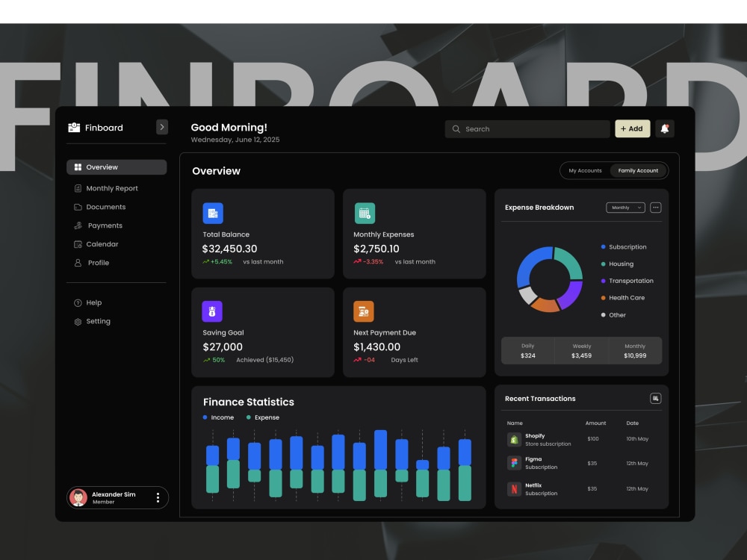Click the Shopify app icon
Image resolution: width=747 pixels, height=560 pixels.
pos(514,439)
